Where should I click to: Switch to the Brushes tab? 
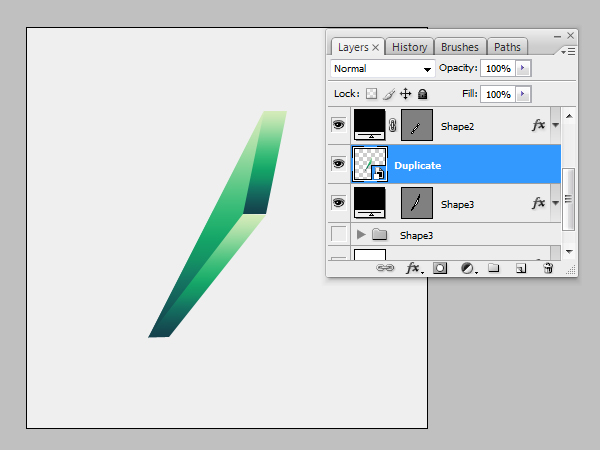pos(460,47)
